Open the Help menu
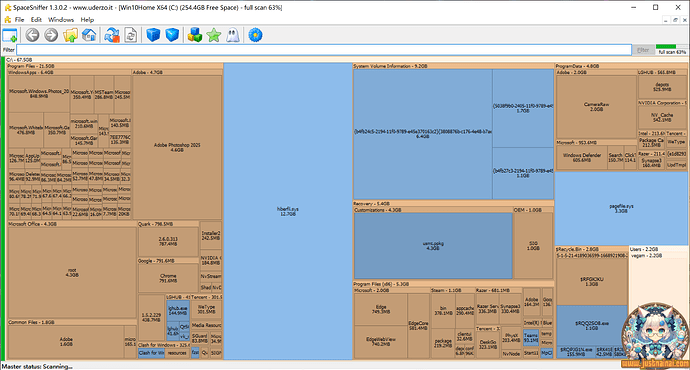This screenshot has width=690, height=370. pyautogui.click(x=87, y=19)
